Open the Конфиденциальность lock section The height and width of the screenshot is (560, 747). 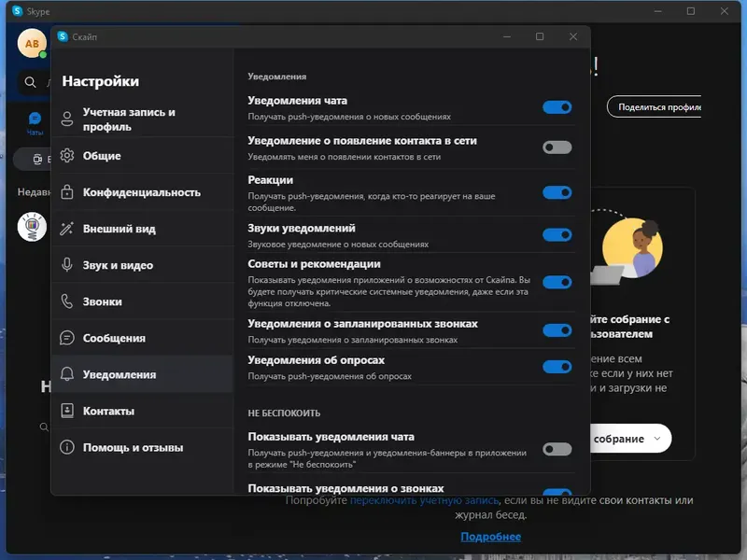coord(66,192)
